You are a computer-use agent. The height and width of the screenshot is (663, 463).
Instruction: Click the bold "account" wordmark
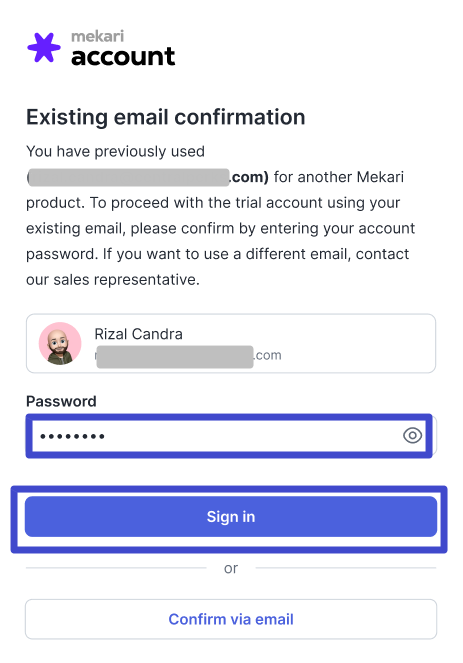(x=123, y=57)
